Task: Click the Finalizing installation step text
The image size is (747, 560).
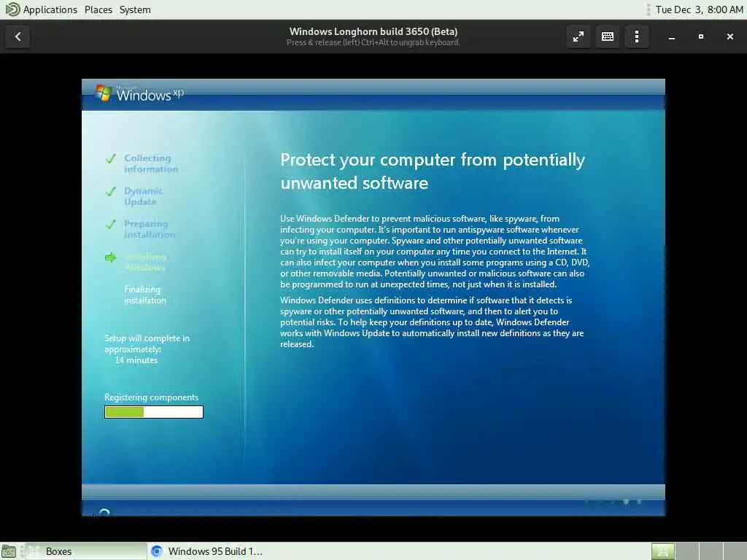Action: point(145,295)
